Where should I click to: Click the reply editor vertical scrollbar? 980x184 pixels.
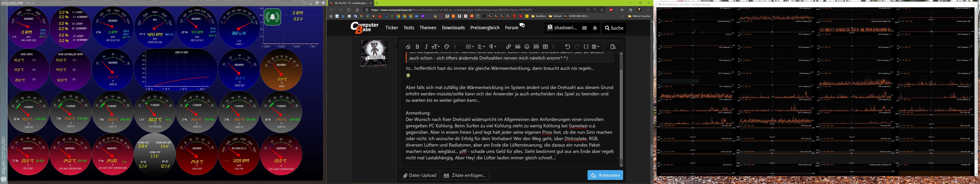621,109
